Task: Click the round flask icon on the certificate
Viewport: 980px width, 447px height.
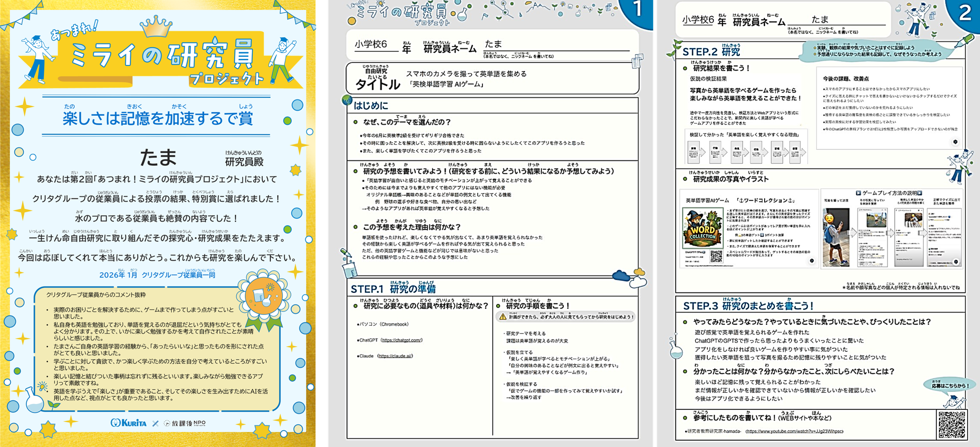Action: tap(35, 399)
